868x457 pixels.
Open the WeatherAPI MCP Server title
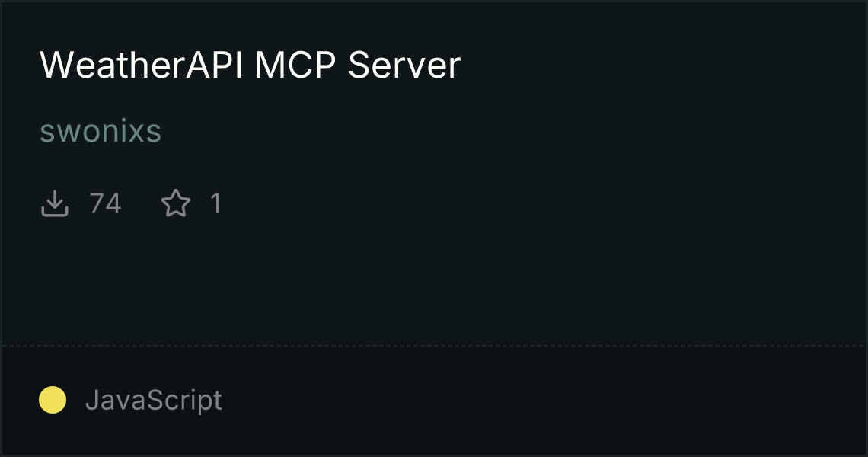click(x=250, y=65)
